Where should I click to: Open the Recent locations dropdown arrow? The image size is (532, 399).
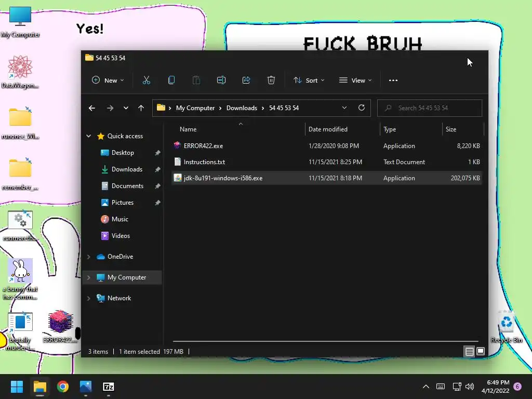pyautogui.click(x=126, y=108)
